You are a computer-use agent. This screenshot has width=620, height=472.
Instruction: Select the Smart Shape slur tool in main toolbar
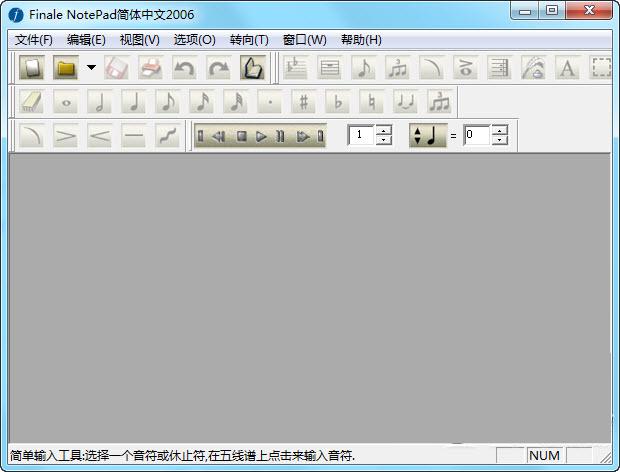coord(432,68)
